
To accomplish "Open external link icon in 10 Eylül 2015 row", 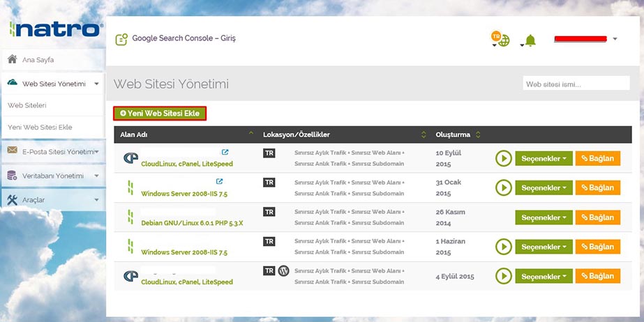I will pyautogui.click(x=225, y=152).
